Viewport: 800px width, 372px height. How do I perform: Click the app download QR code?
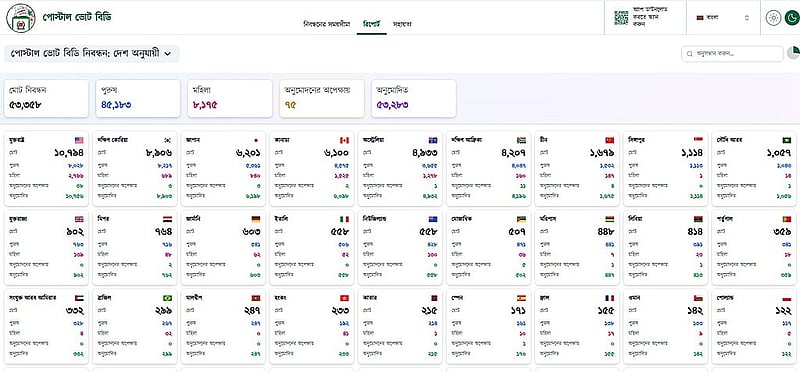(x=621, y=17)
